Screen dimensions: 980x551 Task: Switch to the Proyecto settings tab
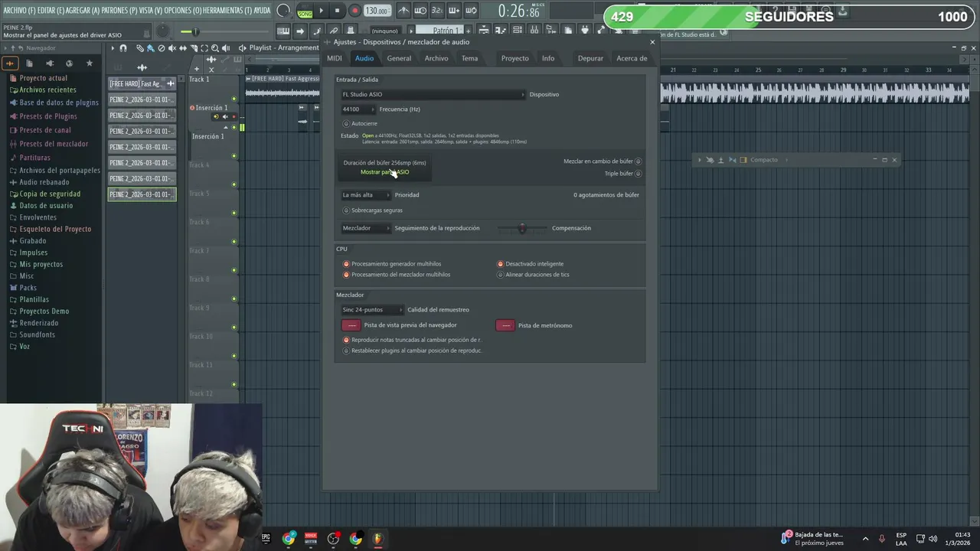pyautogui.click(x=514, y=58)
